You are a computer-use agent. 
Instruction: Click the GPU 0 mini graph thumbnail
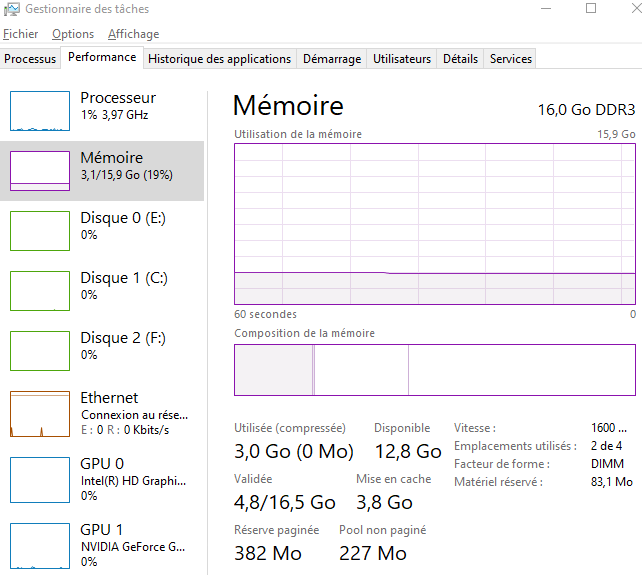pyautogui.click(x=40, y=480)
